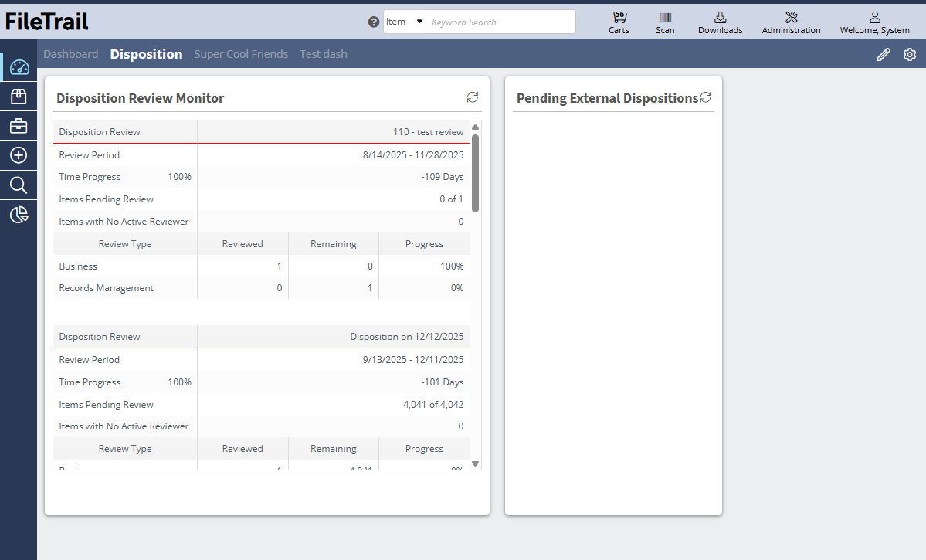Switch to the Super Cool Friends tab
The image size is (926, 560).
[241, 54]
